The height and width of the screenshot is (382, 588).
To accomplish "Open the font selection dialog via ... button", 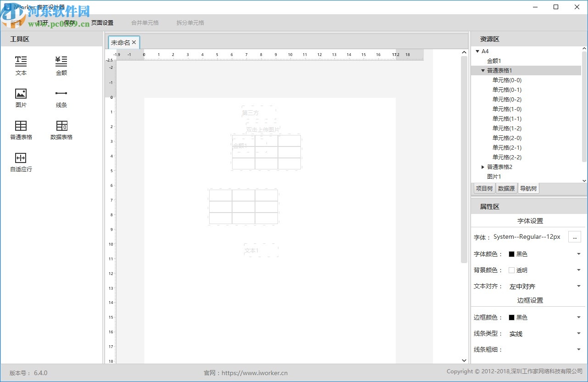I will [574, 236].
